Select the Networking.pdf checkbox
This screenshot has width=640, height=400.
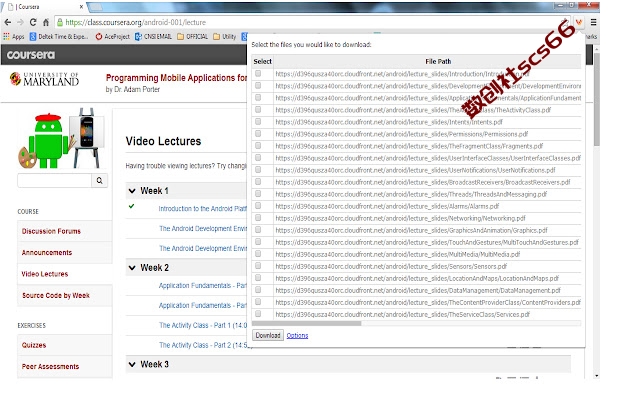coord(258,218)
